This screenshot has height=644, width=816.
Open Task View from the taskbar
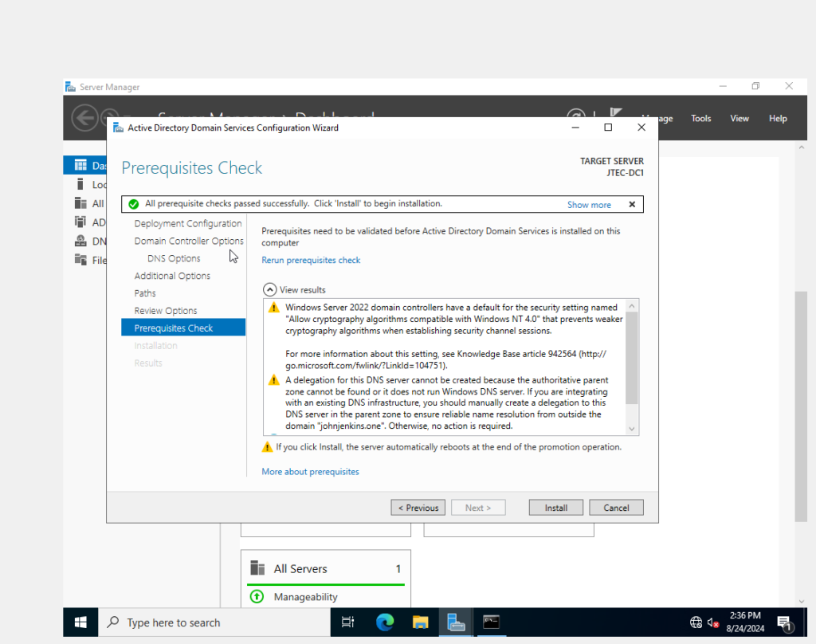click(x=347, y=622)
